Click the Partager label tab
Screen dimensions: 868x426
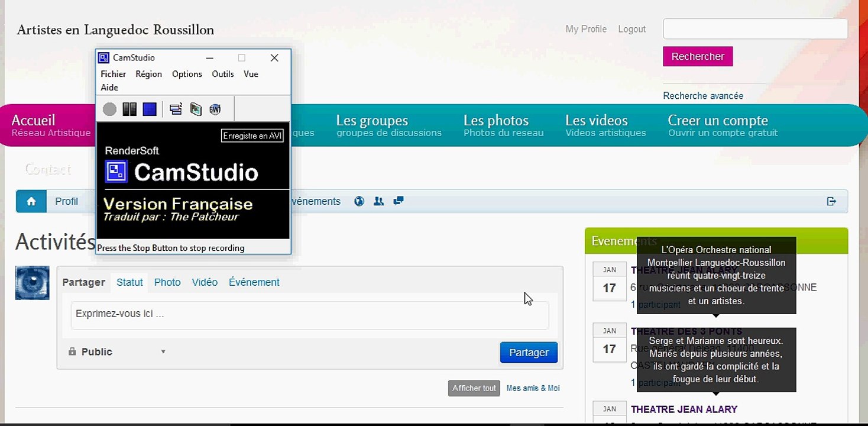click(83, 282)
